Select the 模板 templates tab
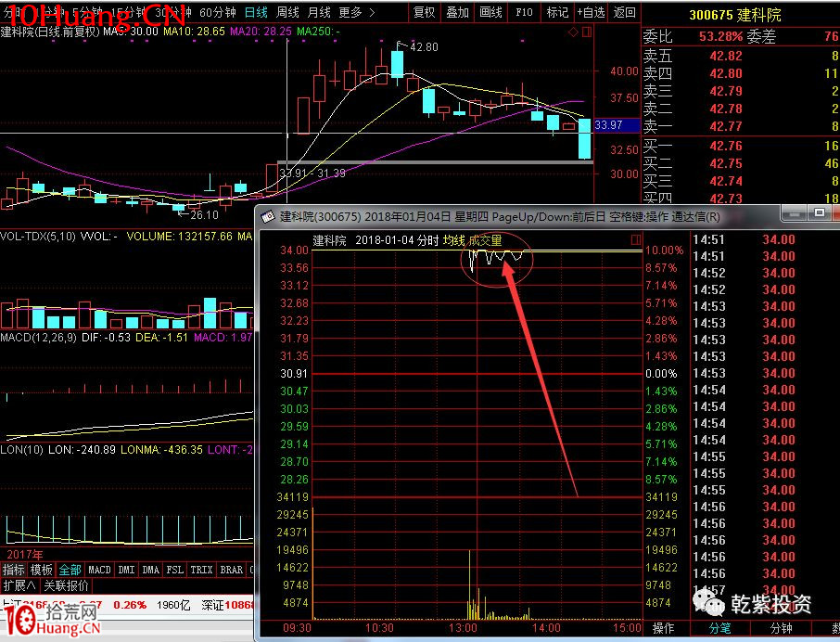The width and height of the screenshot is (840, 642). click(x=41, y=570)
